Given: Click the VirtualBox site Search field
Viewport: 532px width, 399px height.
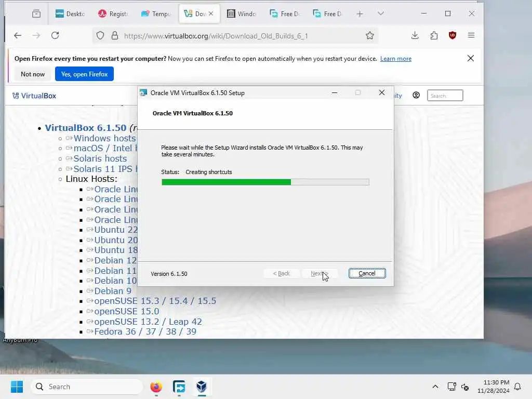Looking at the screenshot, I should tap(445, 96).
